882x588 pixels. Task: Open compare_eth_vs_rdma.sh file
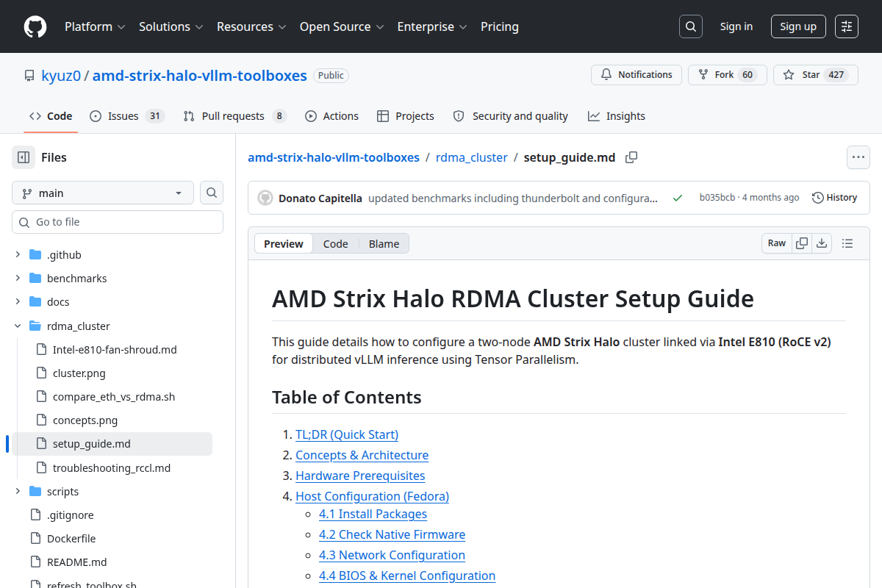tap(114, 397)
